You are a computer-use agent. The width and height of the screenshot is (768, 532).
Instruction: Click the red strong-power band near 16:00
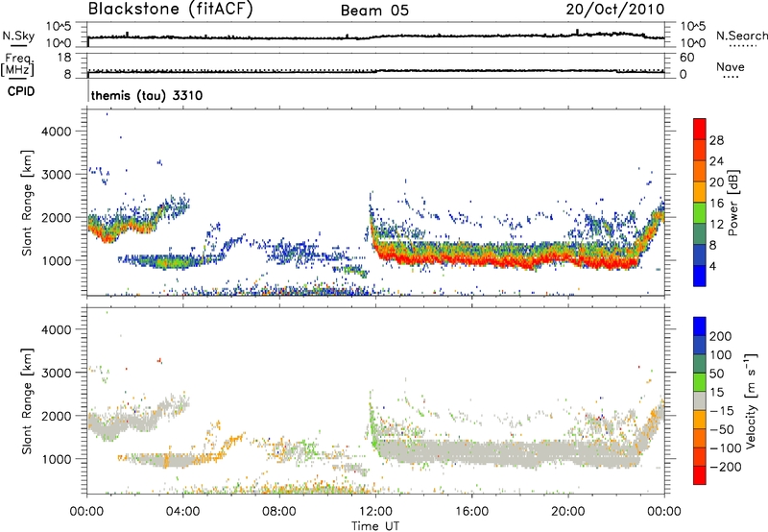click(471, 259)
